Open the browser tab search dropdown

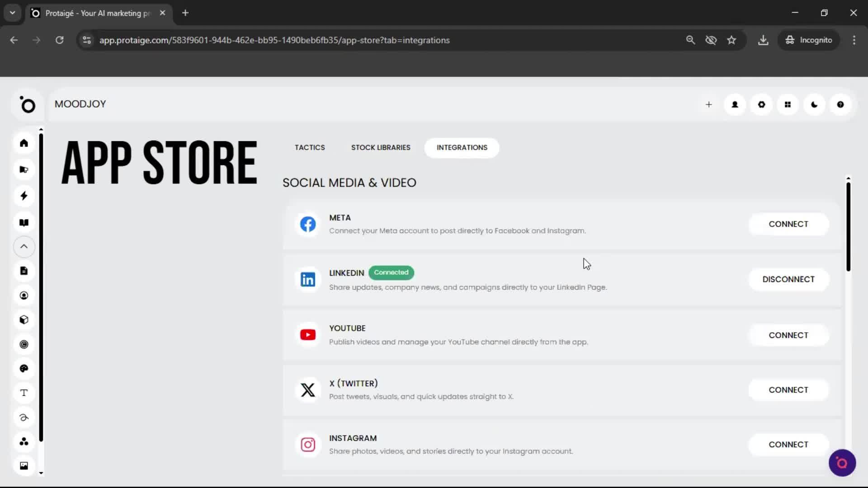12,13
